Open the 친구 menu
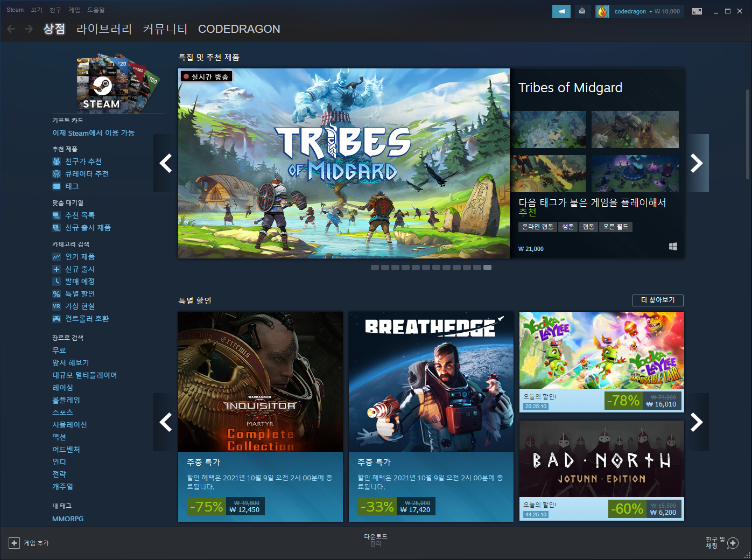752x560 pixels. tap(55, 10)
